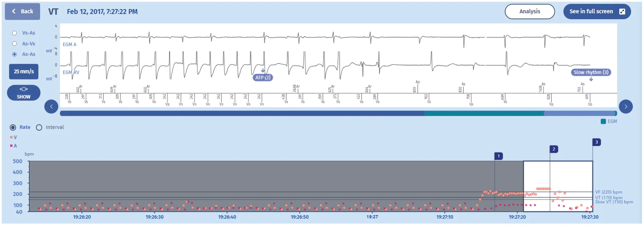
Task: Go to next EGM strip section
Action: [x=626, y=107]
